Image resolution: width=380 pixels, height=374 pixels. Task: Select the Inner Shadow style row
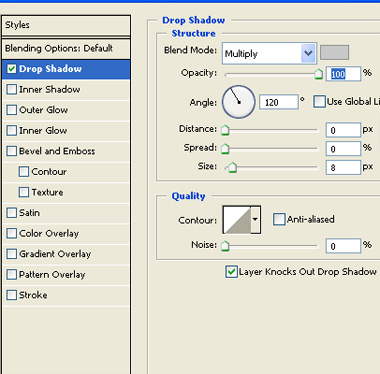point(66,90)
